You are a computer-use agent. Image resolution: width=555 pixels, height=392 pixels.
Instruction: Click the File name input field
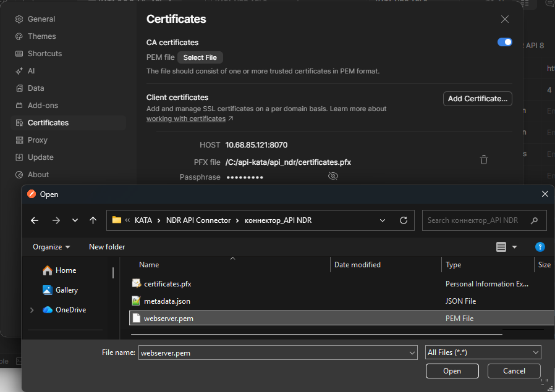273,352
